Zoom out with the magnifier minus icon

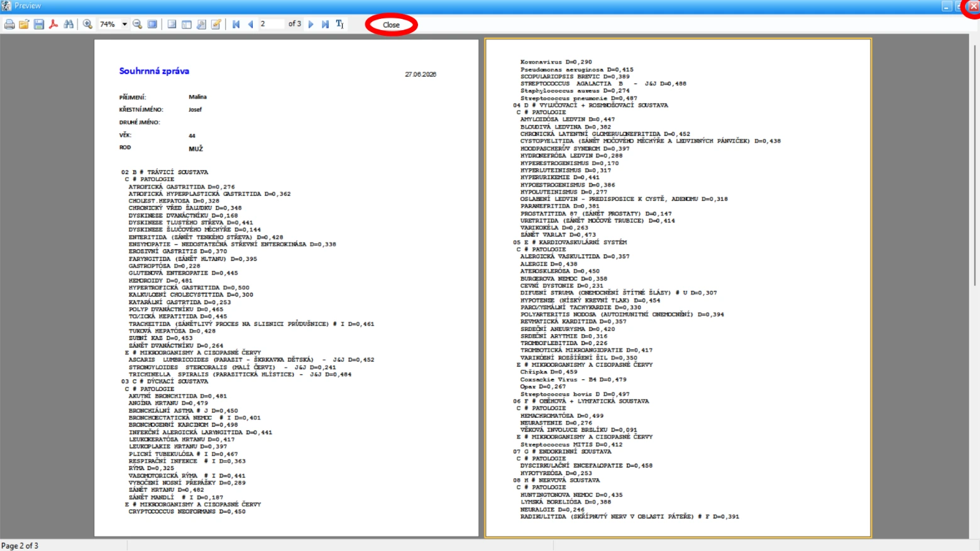tap(138, 25)
